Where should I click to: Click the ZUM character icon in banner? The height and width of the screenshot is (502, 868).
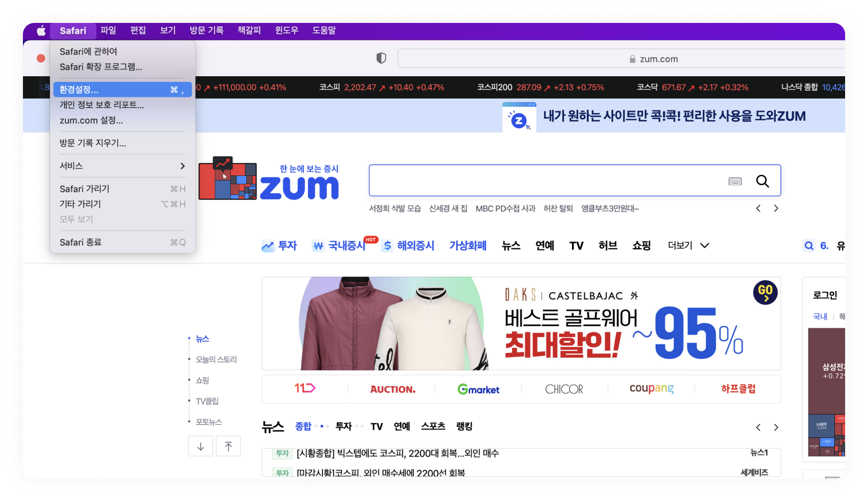tap(519, 116)
